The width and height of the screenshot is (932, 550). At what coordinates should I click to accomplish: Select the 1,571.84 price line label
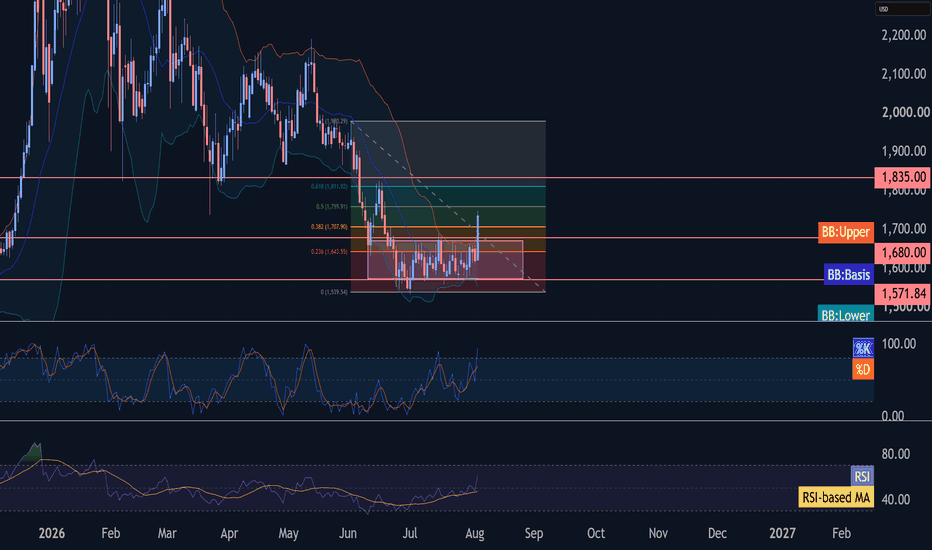[902, 293]
